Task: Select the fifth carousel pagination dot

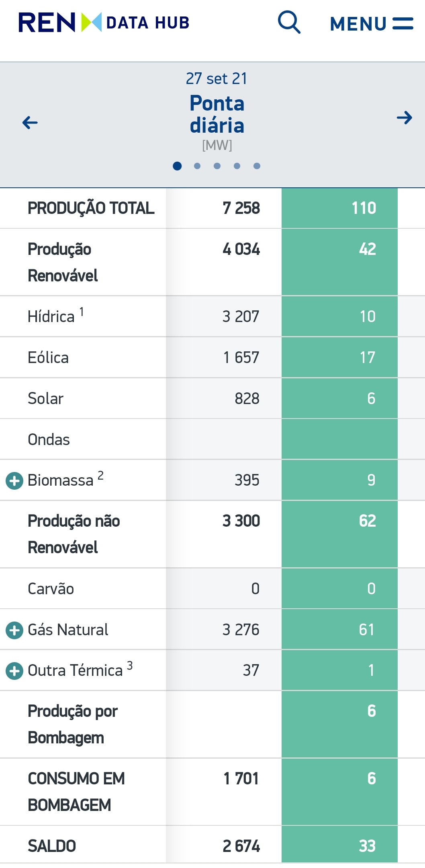Action: click(257, 166)
